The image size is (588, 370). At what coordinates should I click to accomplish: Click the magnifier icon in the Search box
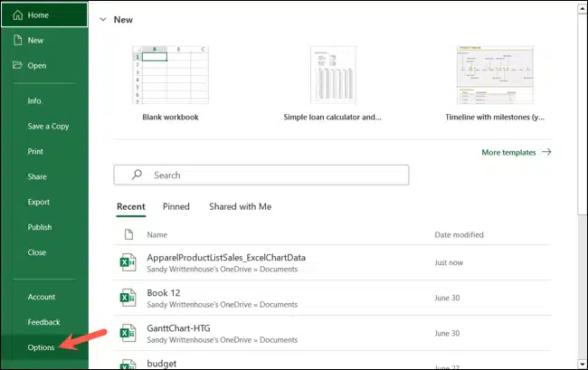point(137,175)
